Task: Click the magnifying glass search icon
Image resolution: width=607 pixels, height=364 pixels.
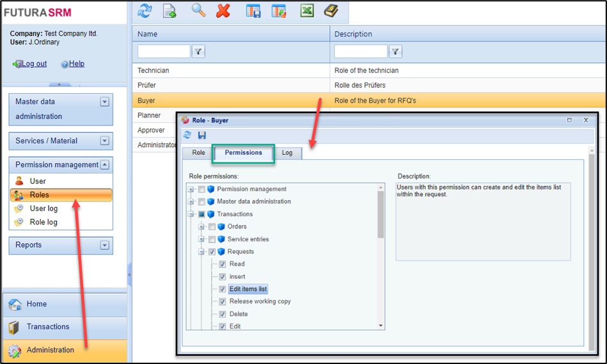Action: [x=199, y=11]
